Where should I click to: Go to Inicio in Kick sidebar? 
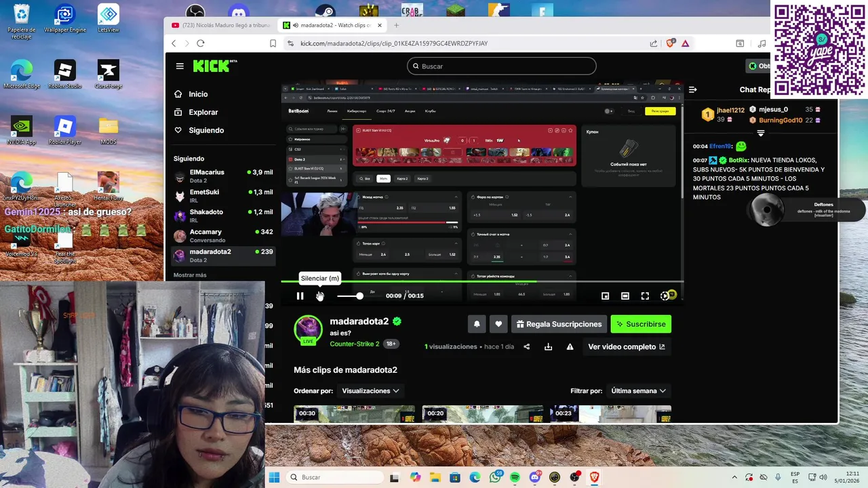coord(198,94)
